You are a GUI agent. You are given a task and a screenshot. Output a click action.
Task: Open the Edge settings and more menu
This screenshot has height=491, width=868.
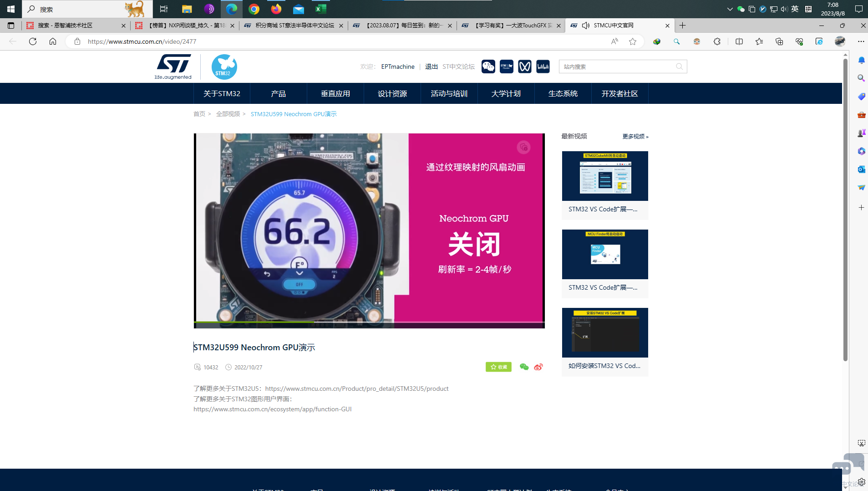pos(861,41)
